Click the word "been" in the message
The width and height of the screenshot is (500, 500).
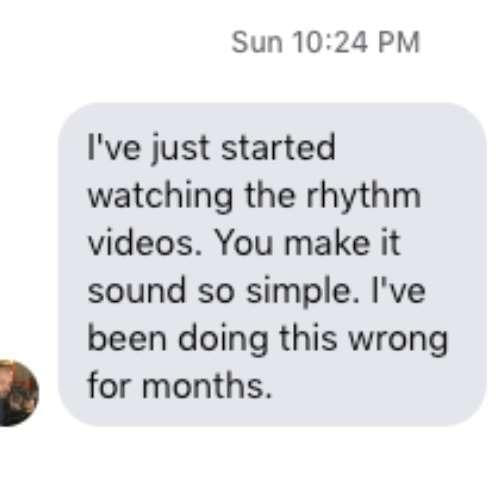point(127,337)
